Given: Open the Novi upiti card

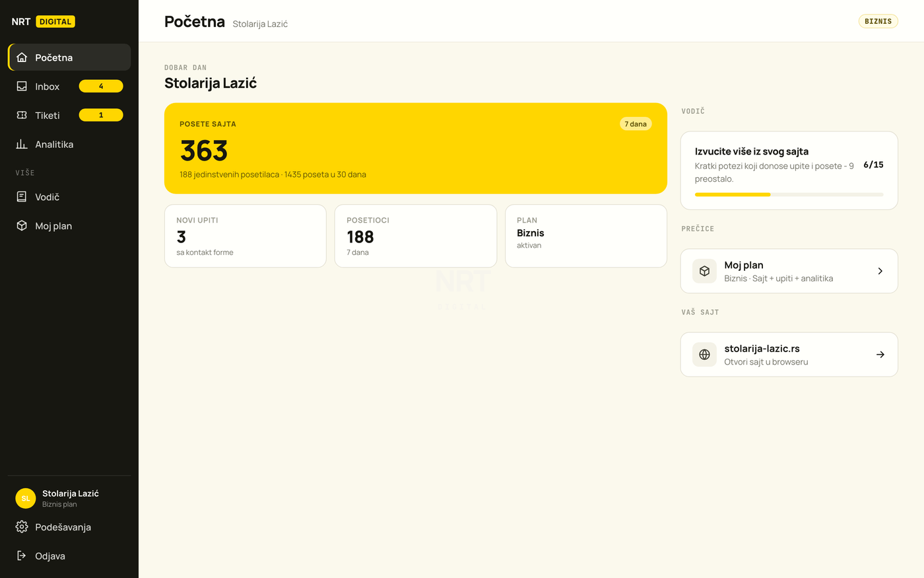Looking at the screenshot, I should click(245, 236).
